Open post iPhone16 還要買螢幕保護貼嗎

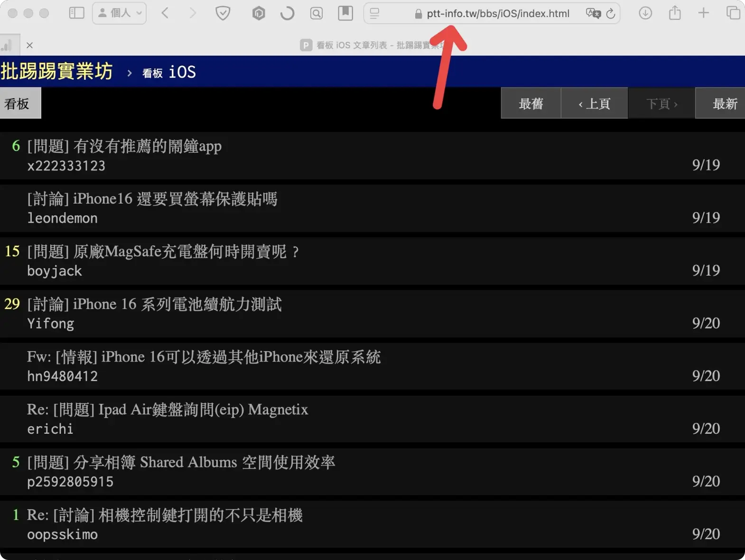(x=152, y=199)
